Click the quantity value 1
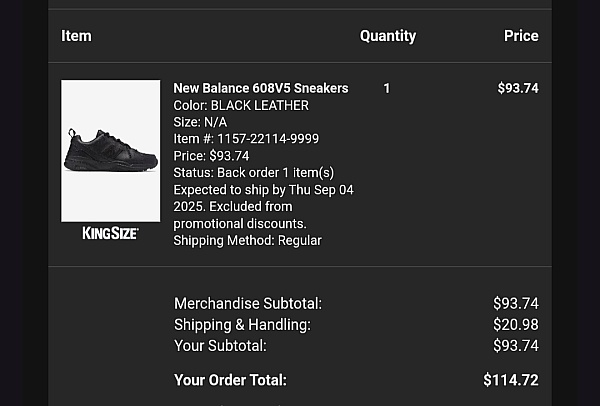The image size is (600, 406). click(387, 88)
